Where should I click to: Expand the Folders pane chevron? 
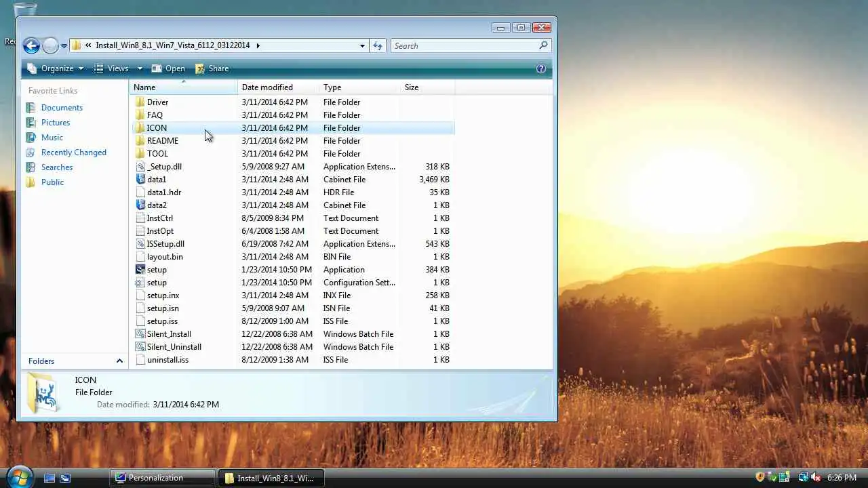coord(119,361)
